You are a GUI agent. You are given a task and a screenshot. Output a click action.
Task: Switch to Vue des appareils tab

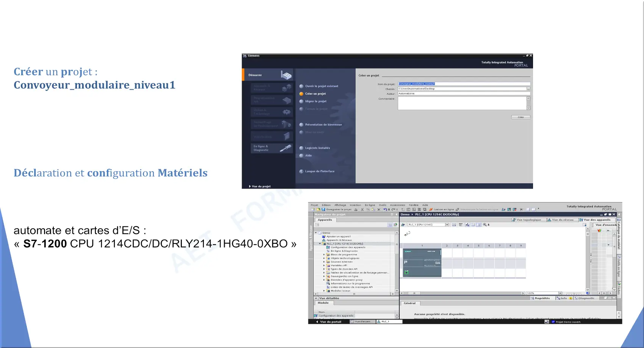coord(597,220)
